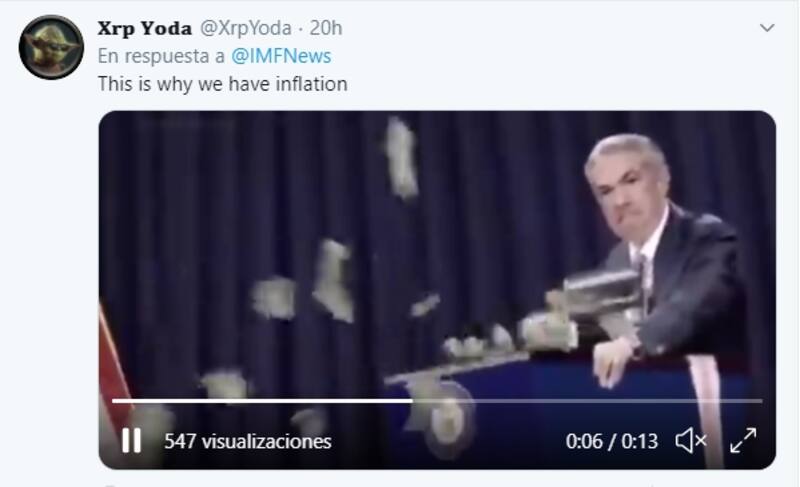Open the Yoda profile avatar picture
Viewport: 800px width, 487px height.
tap(51, 47)
